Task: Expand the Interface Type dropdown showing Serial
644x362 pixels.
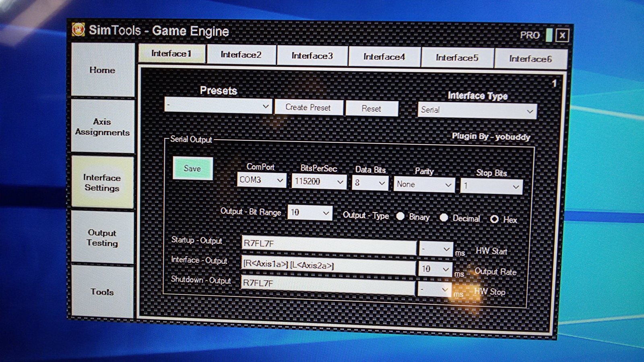Action: coord(477,110)
